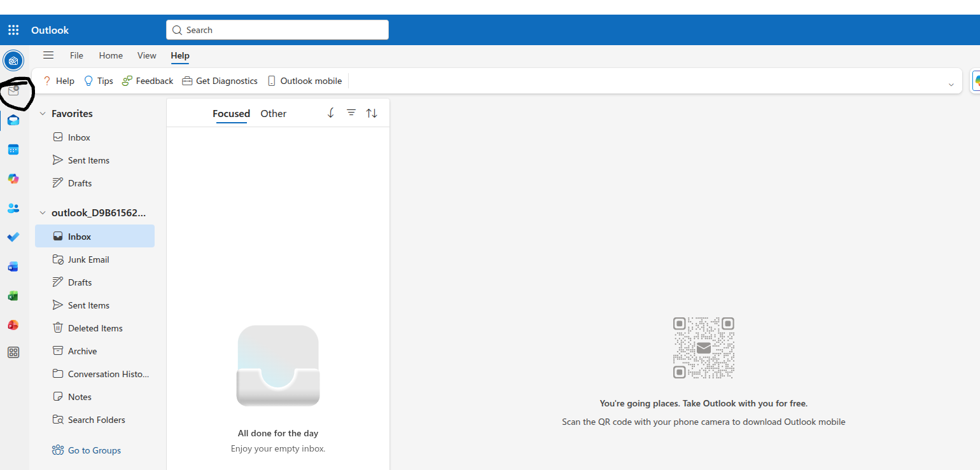The height and width of the screenshot is (470, 980).
Task: Open the Calendar from the left rail
Action: click(x=13, y=149)
